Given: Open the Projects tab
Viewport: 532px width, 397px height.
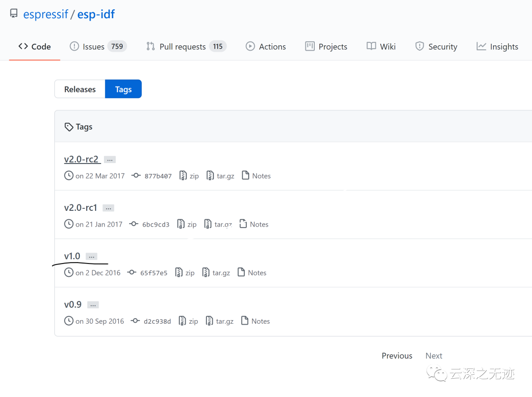Looking at the screenshot, I should point(326,46).
